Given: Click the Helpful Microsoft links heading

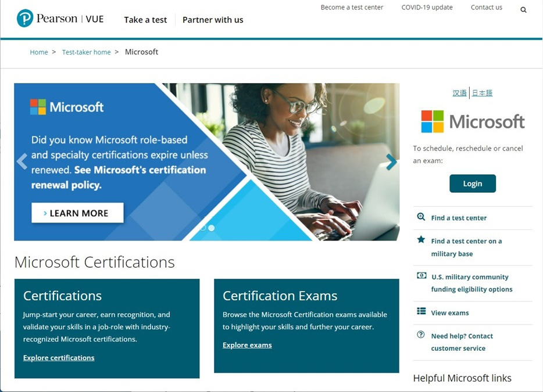Looking at the screenshot, I should [462, 378].
